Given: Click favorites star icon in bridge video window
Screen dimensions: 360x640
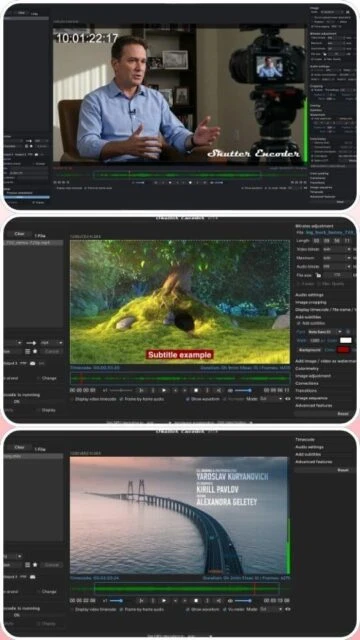Looking at the screenshot, I should tap(35, 564).
